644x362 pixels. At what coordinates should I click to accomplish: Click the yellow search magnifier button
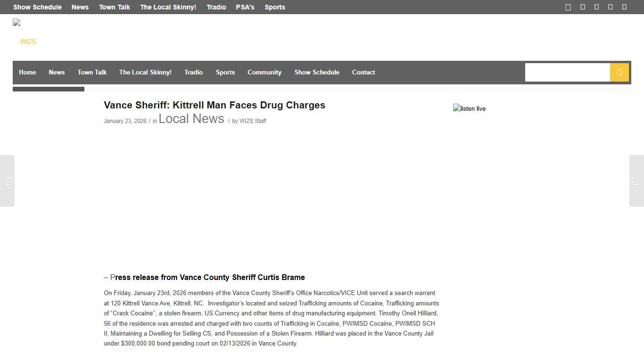click(x=619, y=72)
